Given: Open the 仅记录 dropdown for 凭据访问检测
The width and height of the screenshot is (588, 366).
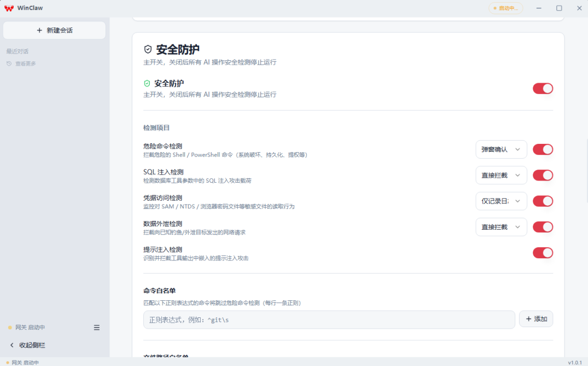Looking at the screenshot, I should [x=500, y=201].
